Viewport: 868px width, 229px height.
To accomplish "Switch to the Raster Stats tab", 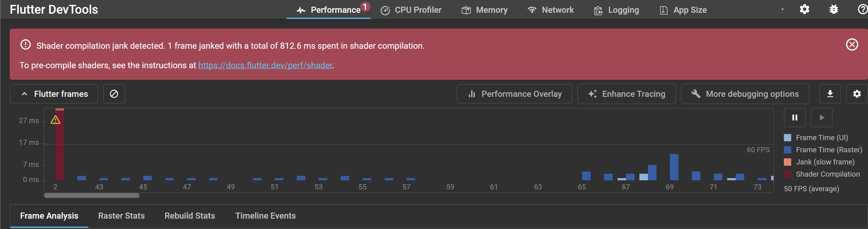I will (121, 216).
